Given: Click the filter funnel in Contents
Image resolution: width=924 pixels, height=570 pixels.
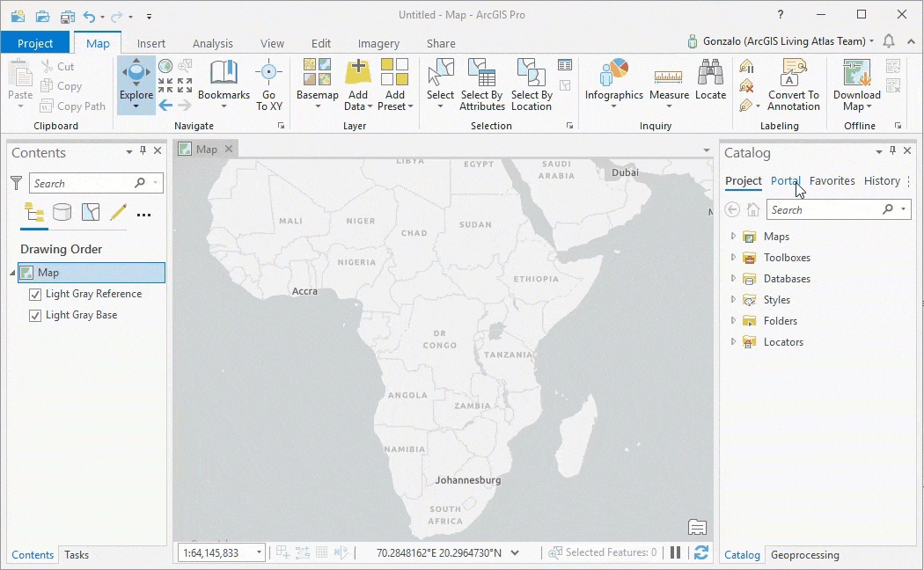Looking at the screenshot, I should coord(17,183).
